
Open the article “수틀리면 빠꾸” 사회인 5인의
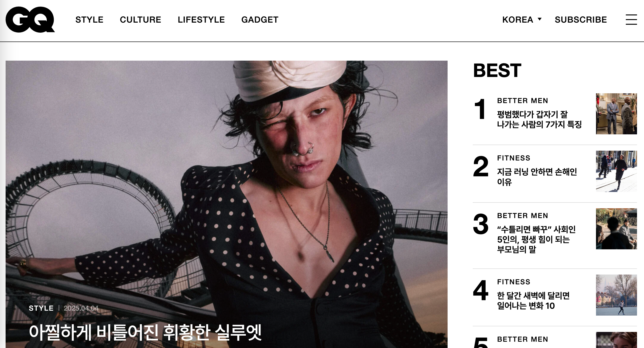tap(536, 239)
